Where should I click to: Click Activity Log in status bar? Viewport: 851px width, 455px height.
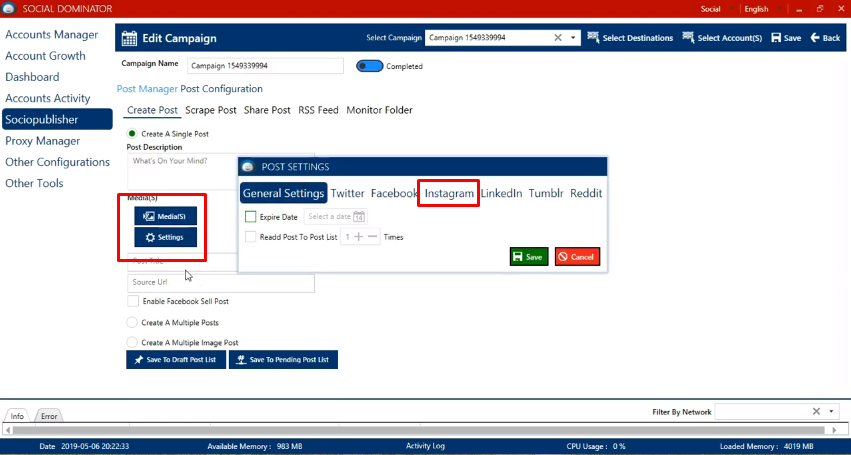425,446
